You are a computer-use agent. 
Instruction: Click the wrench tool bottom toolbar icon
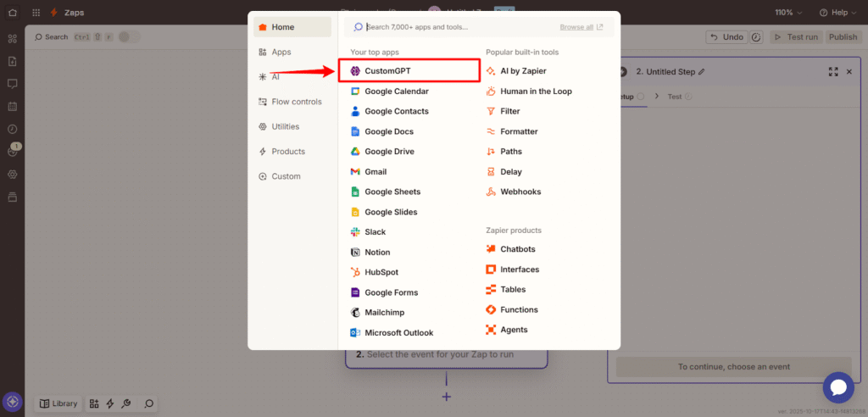[x=125, y=403]
